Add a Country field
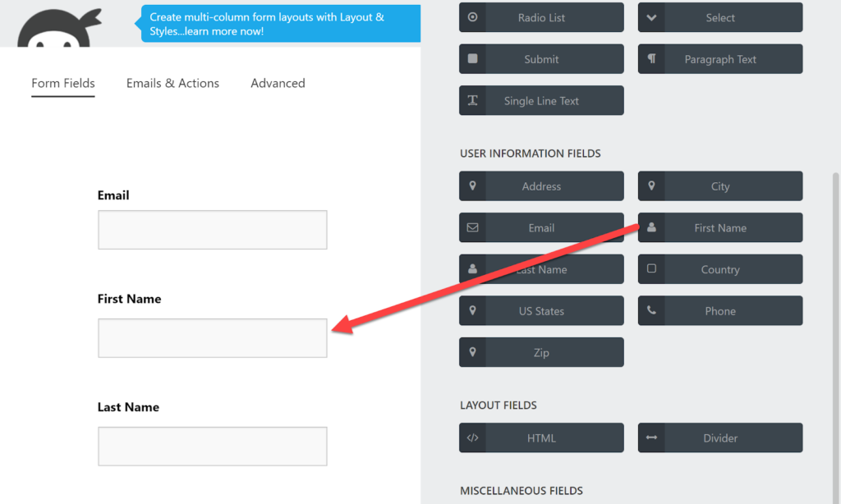Screen dimensions: 841x504 point(720,269)
